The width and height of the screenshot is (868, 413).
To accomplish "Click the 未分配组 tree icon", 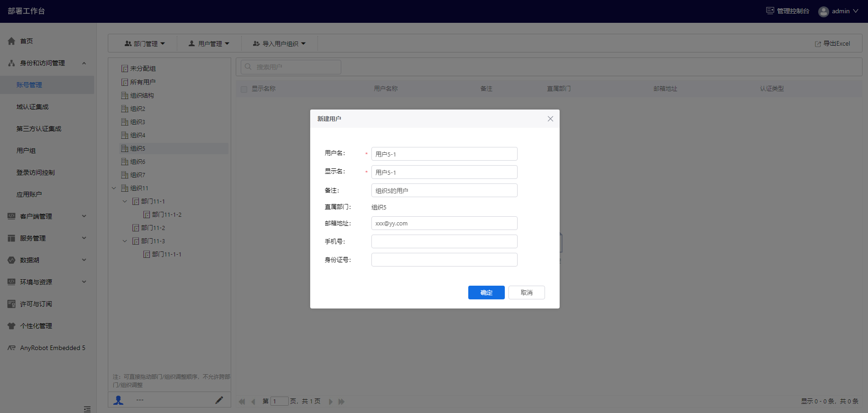I will tap(124, 68).
